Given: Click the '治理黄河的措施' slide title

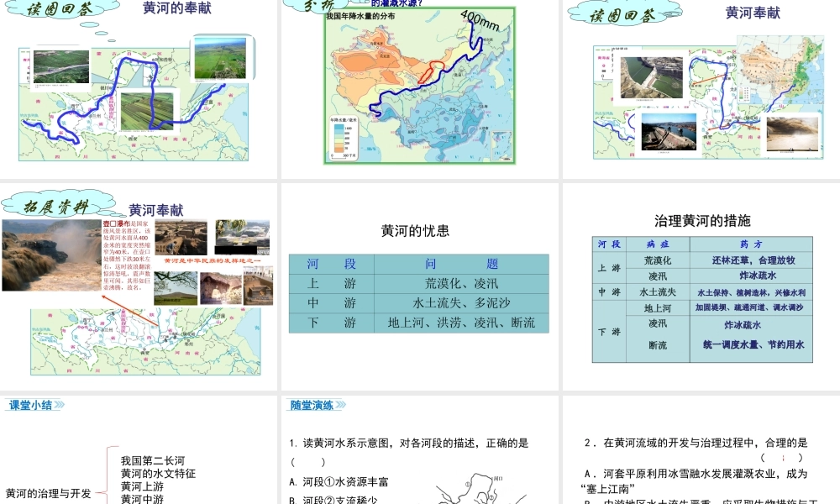Looking at the screenshot, I should point(702,221).
